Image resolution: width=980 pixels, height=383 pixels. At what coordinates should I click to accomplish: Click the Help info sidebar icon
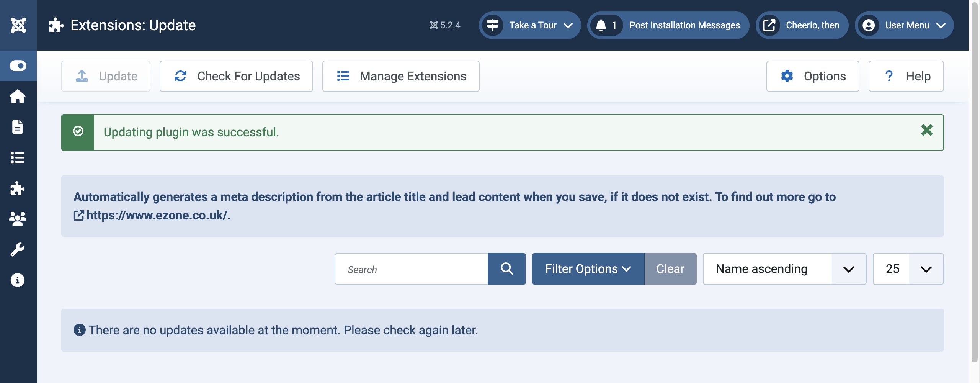[x=18, y=280]
